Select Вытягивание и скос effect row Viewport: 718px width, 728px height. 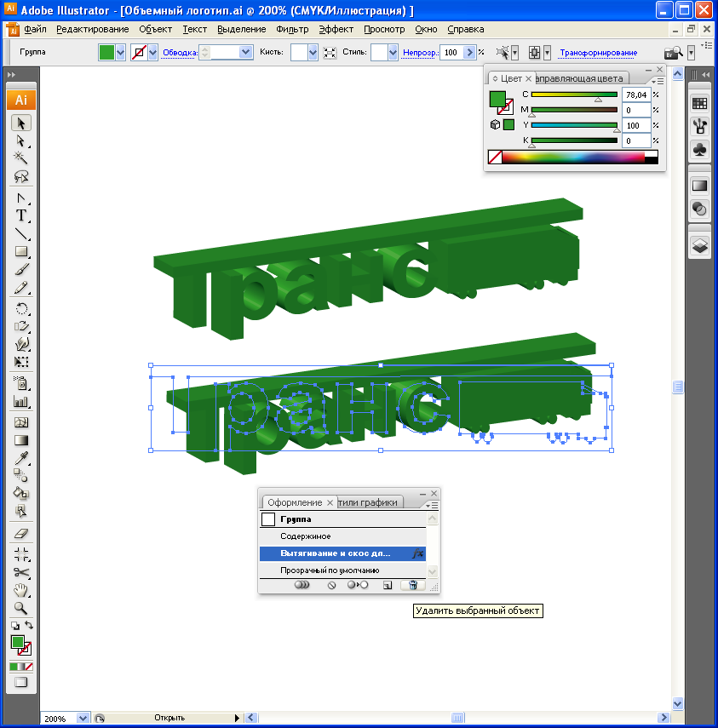[342, 553]
